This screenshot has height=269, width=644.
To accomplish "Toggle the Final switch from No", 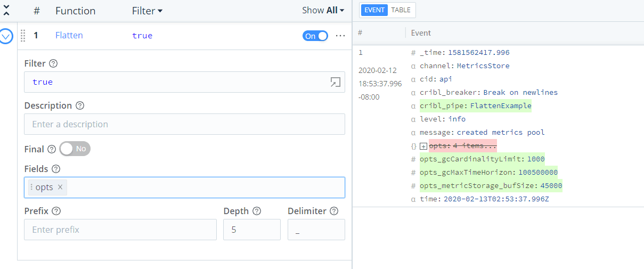I will [x=75, y=149].
